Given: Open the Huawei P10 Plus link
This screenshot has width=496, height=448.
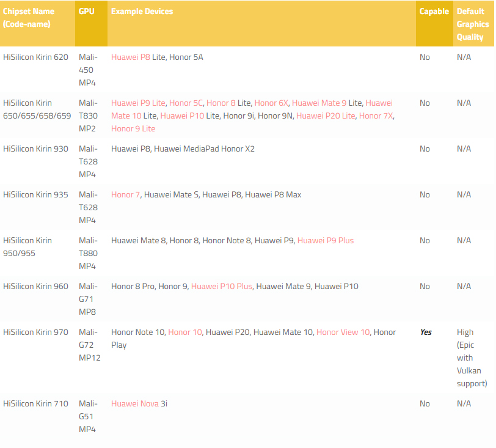Looking at the screenshot, I should click(x=221, y=287).
